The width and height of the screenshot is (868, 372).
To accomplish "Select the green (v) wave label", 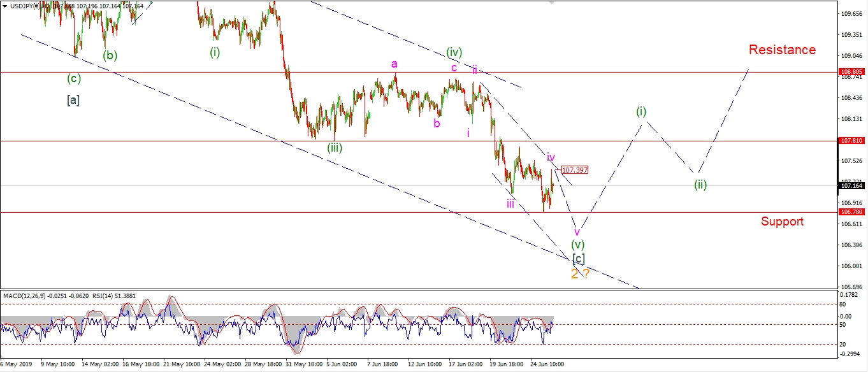I will point(577,244).
